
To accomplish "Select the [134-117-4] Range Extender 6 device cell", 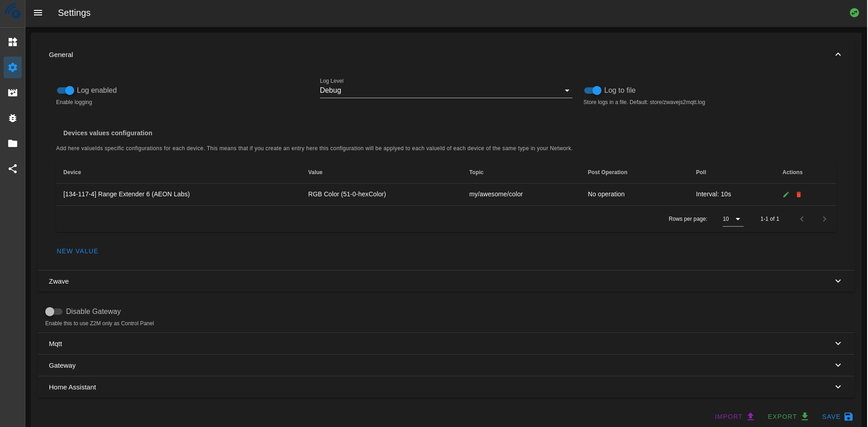I will click(127, 194).
